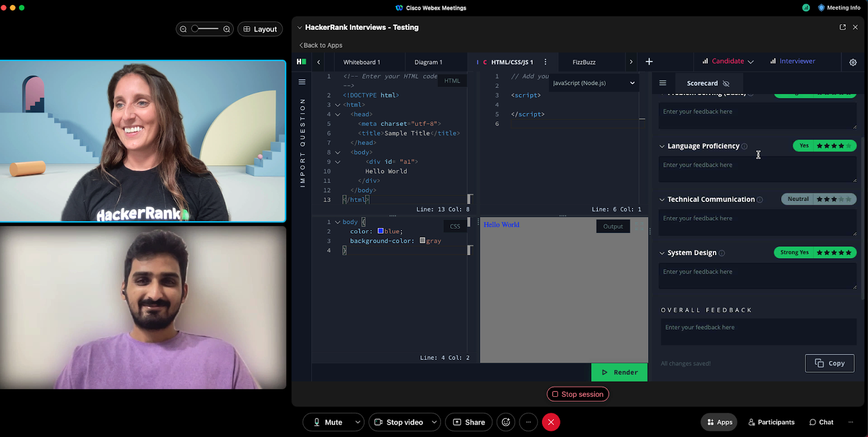Click the gray color swatch in CSS
Viewport: 868px width, 437px height.
pos(422,240)
